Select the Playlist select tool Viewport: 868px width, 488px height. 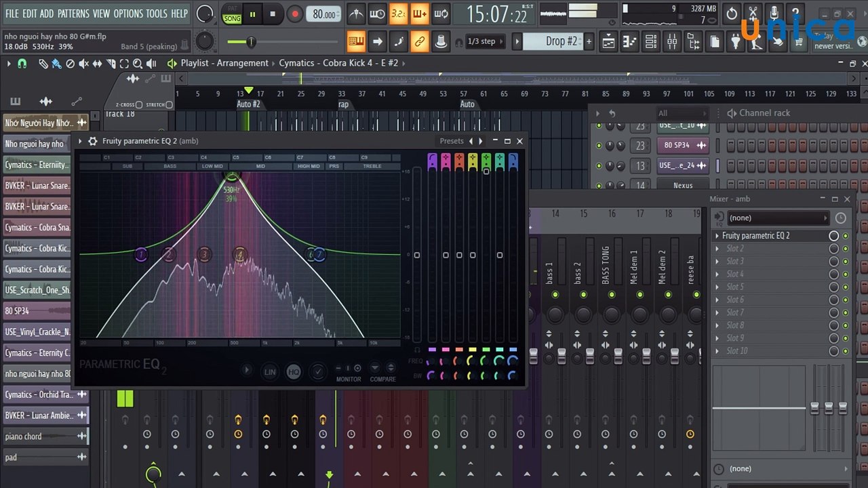[124, 64]
